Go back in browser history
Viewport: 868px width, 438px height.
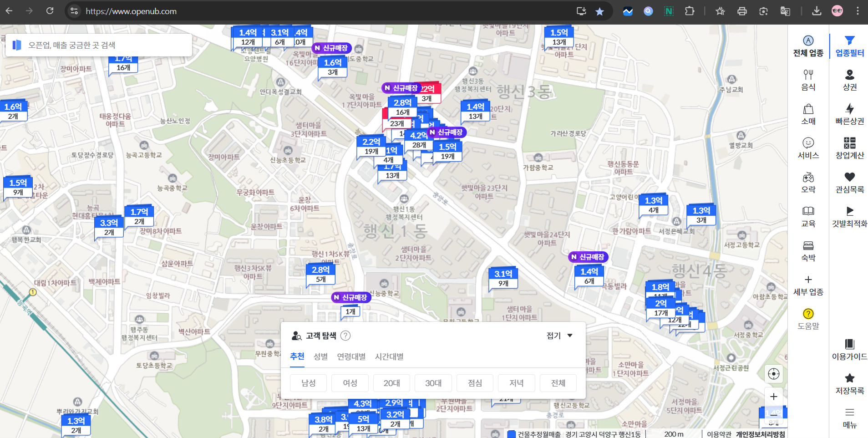tap(9, 11)
